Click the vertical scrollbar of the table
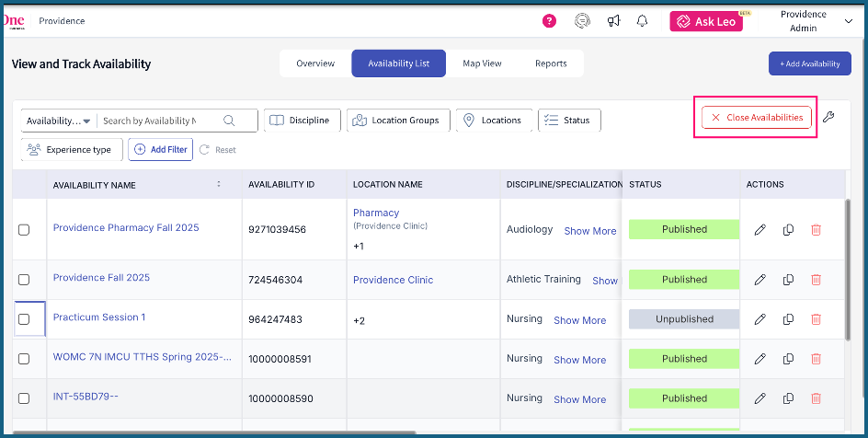This screenshot has height=438, width=868. tap(847, 267)
